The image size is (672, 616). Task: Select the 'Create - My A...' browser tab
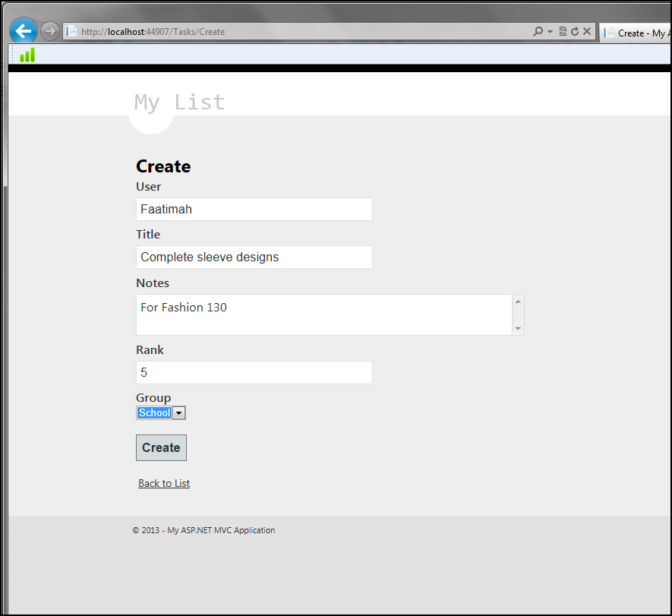coord(636,33)
